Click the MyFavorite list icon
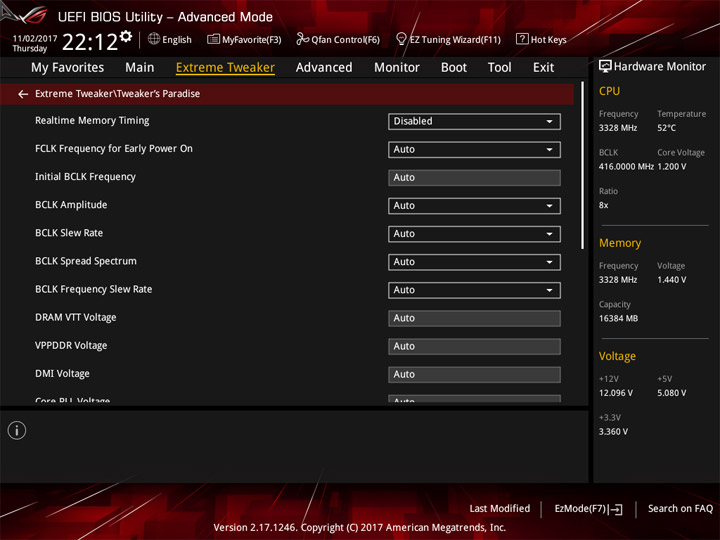This screenshot has width=720, height=540. (213, 39)
